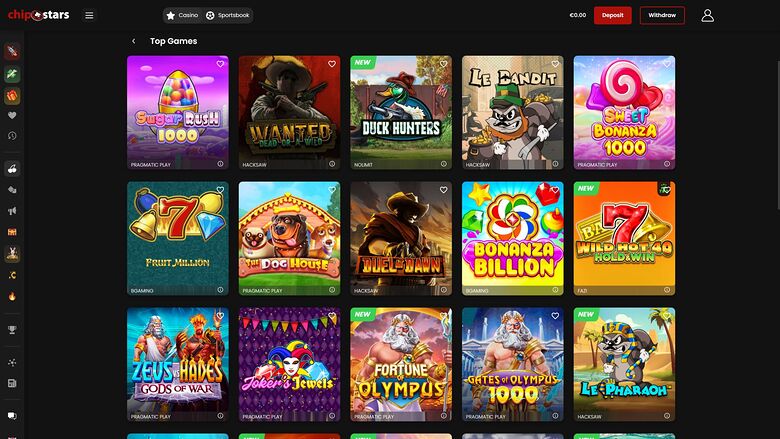The width and height of the screenshot is (780, 439).
Task: Show info for Fruit Million
Action: 220,289
